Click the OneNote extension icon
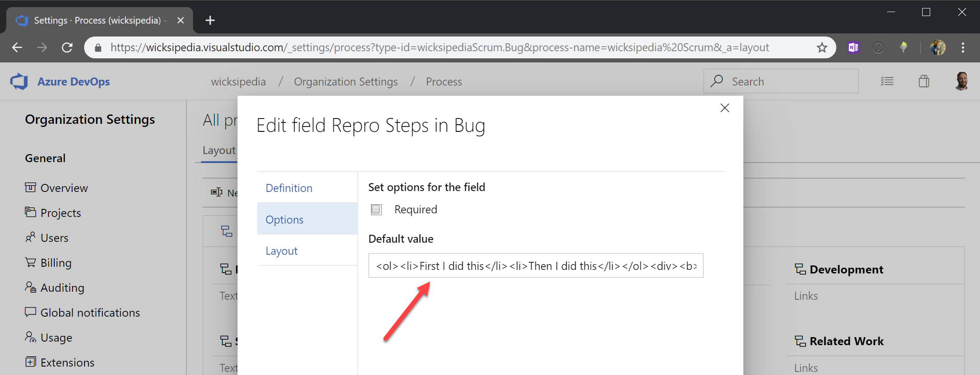 pyautogui.click(x=853, y=48)
